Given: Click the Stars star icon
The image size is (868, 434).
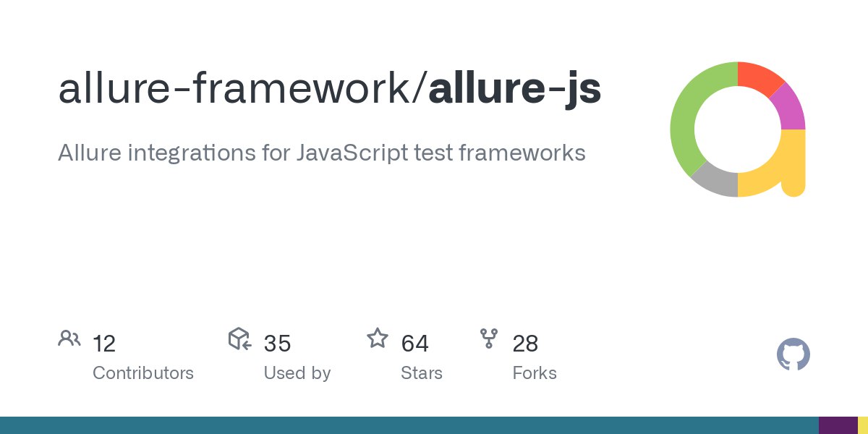Looking at the screenshot, I should (378, 339).
